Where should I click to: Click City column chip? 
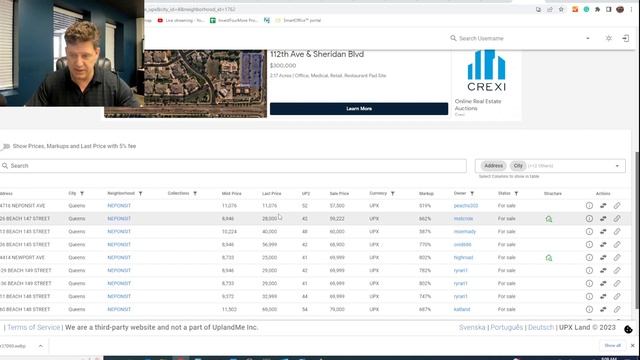click(518, 166)
